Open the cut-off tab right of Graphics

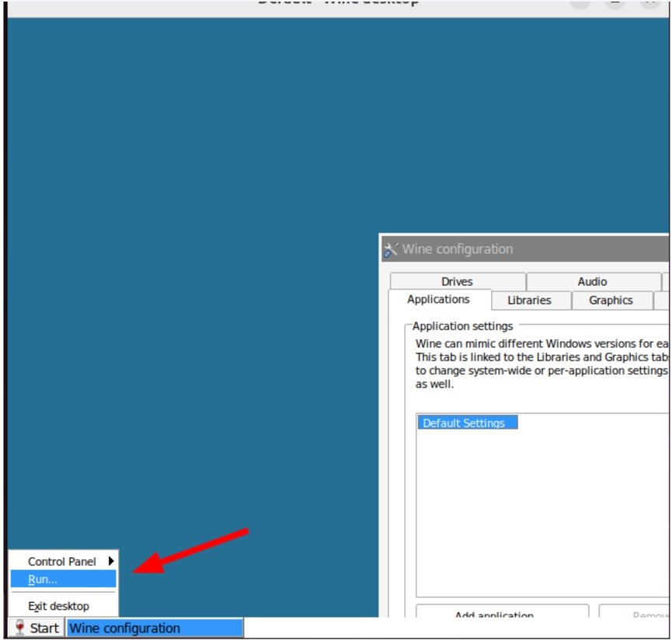(x=662, y=301)
